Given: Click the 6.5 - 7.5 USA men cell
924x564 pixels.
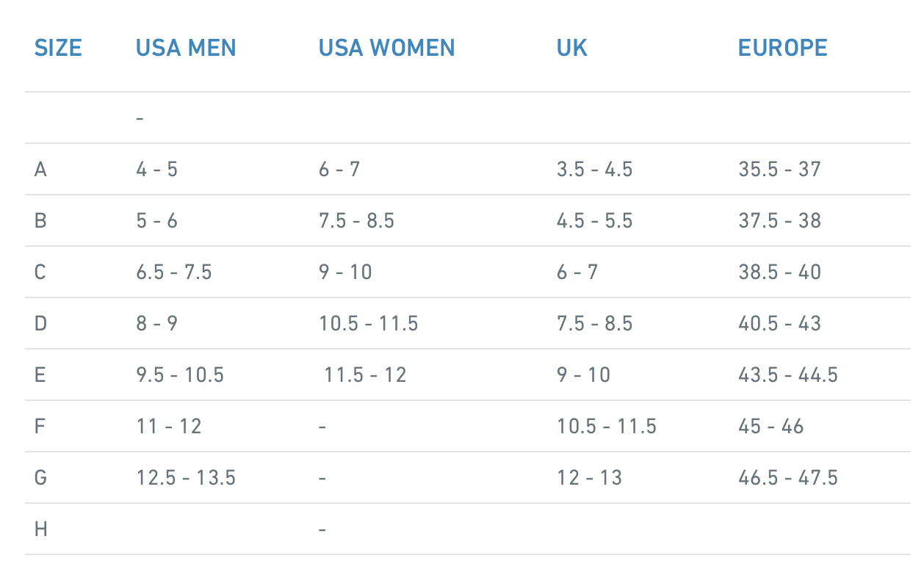Looking at the screenshot, I should (x=174, y=272).
